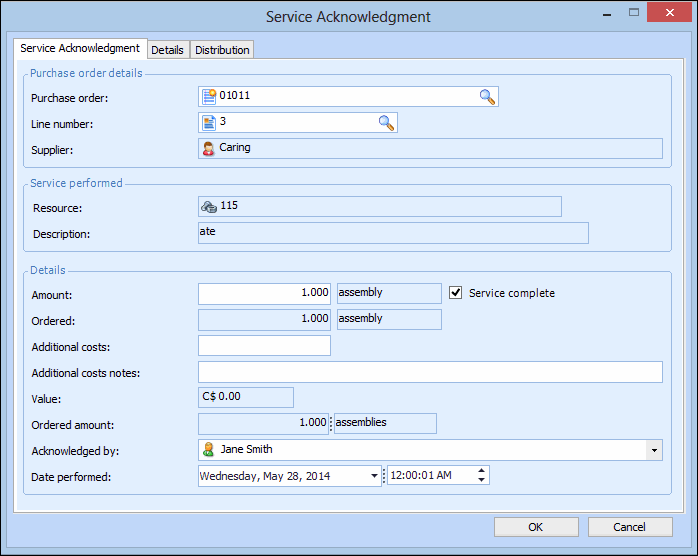Click the Line number search magnifier icon

point(386,123)
